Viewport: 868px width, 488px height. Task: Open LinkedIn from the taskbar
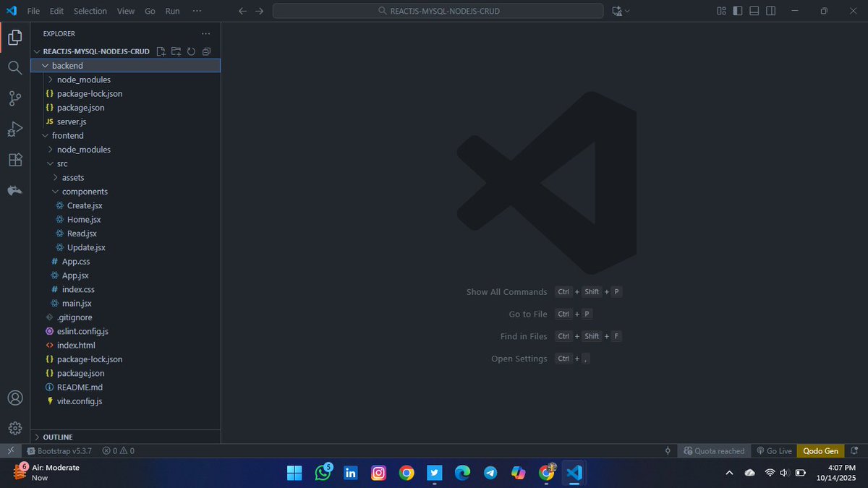(351, 473)
